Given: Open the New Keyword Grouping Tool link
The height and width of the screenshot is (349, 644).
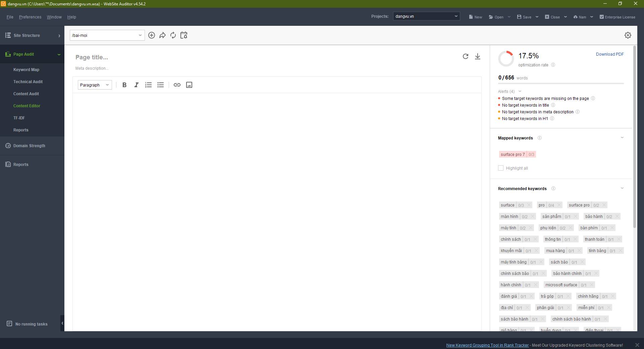Looking at the screenshot, I should click(x=487, y=345).
